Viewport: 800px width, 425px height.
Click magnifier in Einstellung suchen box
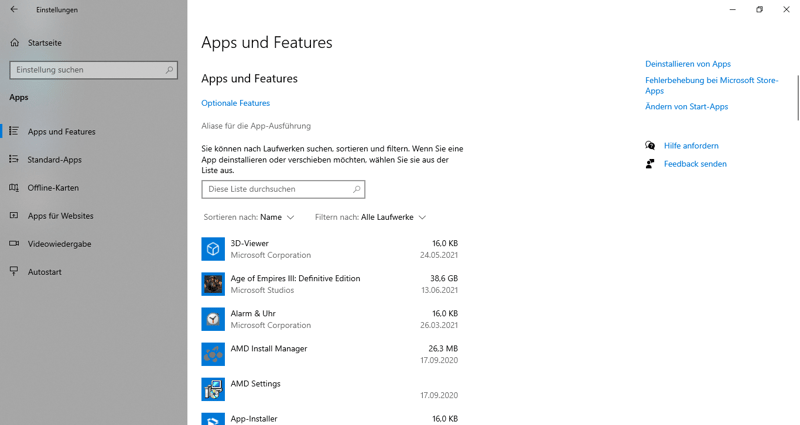pyautogui.click(x=169, y=70)
